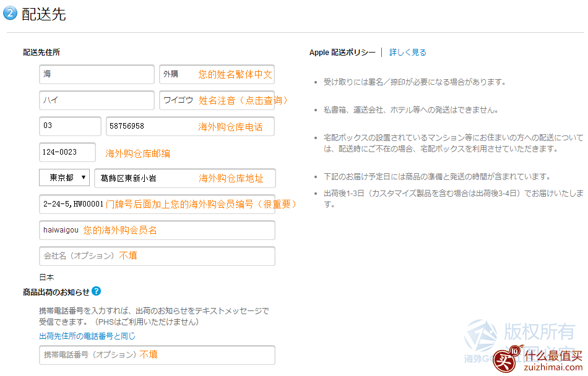Click the 出荷先住所の電話番号と同じ link
Image resolution: width=588 pixels, height=376 pixels.
(x=87, y=336)
